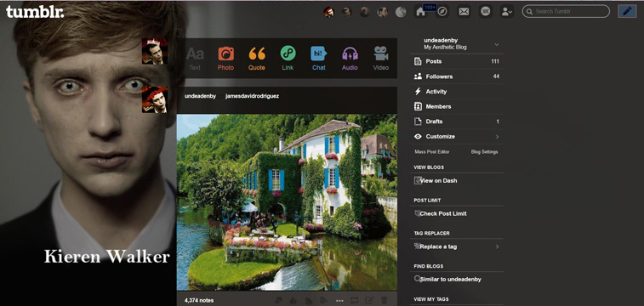The image size is (644, 306).
Task: Click the undeadenby blog title in the sidebar
Action: click(441, 41)
